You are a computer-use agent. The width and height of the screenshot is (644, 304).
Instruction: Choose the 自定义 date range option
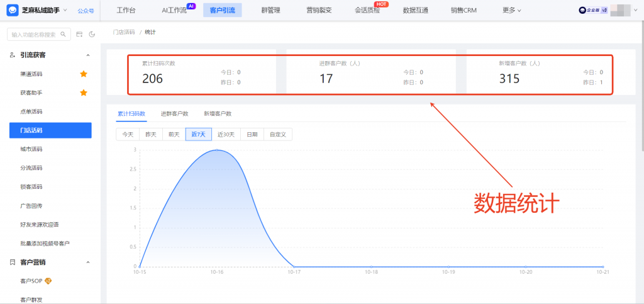[x=277, y=134]
